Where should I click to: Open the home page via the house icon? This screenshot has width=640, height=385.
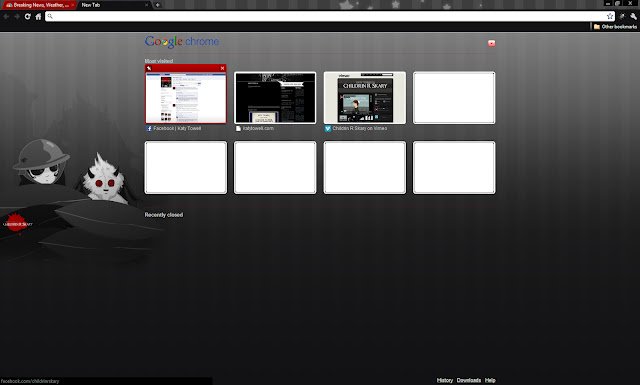click(38, 17)
